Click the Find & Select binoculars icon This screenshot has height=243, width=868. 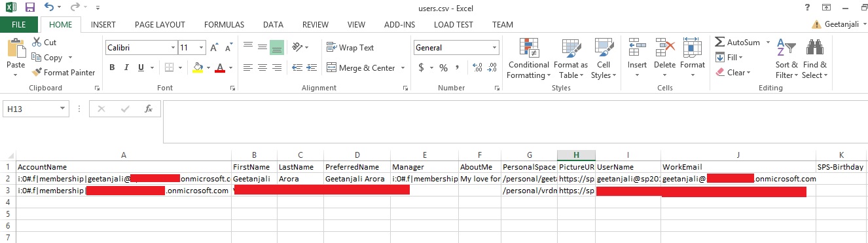(814, 48)
